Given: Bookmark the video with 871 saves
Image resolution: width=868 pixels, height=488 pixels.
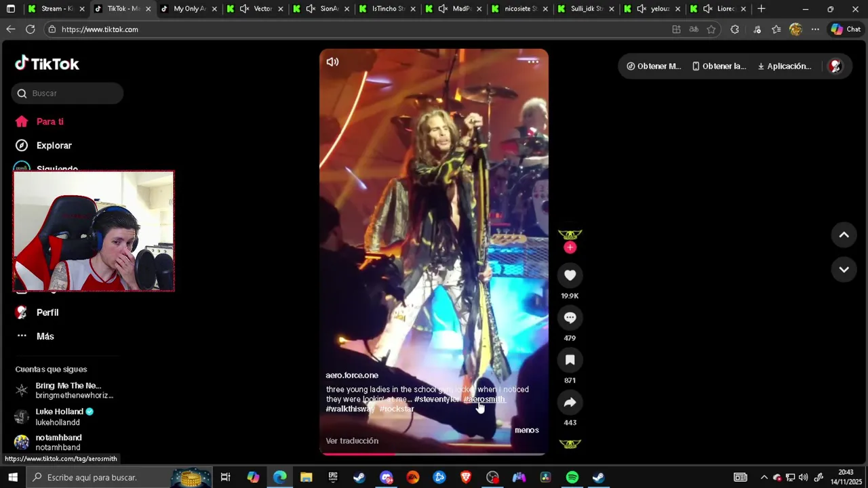Looking at the screenshot, I should pos(570,360).
